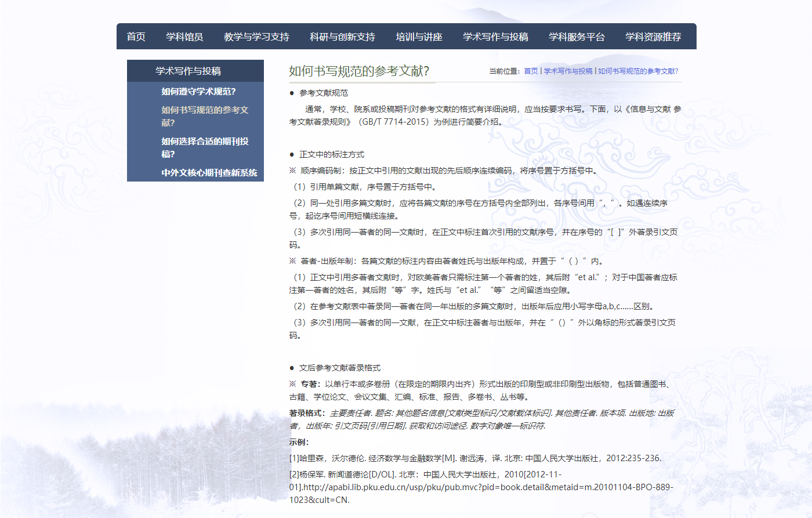
Task: Open the 首页 navigation menu item
Action: [136, 37]
